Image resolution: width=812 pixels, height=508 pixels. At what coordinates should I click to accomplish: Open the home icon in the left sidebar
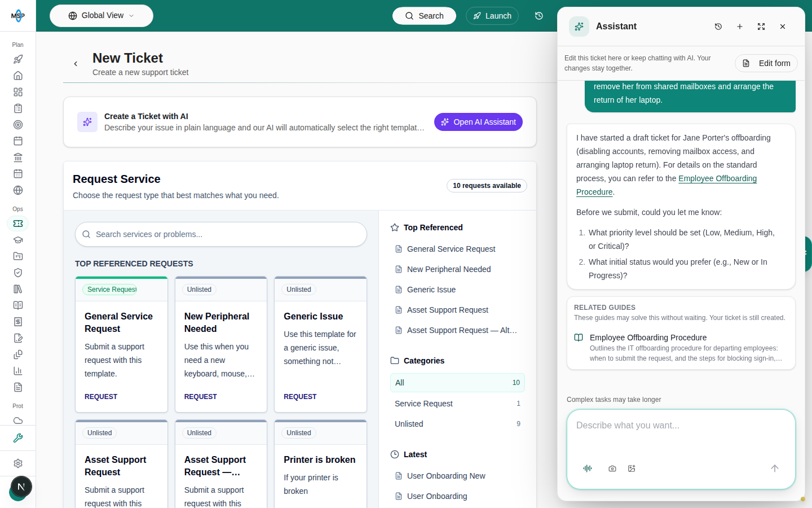point(18,76)
